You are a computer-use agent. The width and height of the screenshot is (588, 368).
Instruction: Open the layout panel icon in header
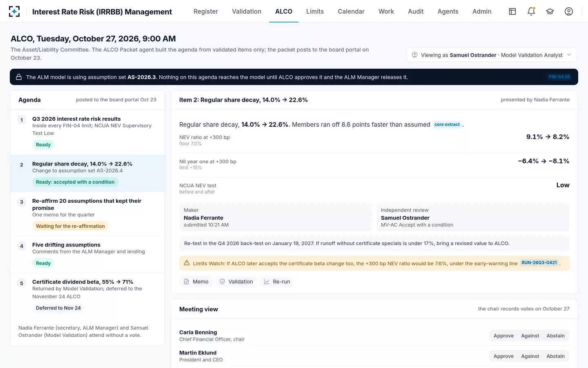[512, 11]
